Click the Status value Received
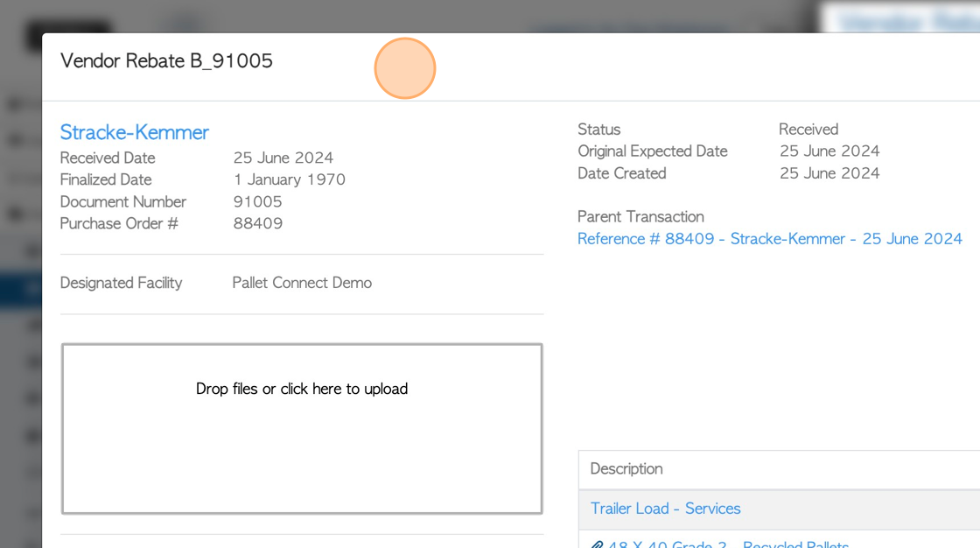 808,129
